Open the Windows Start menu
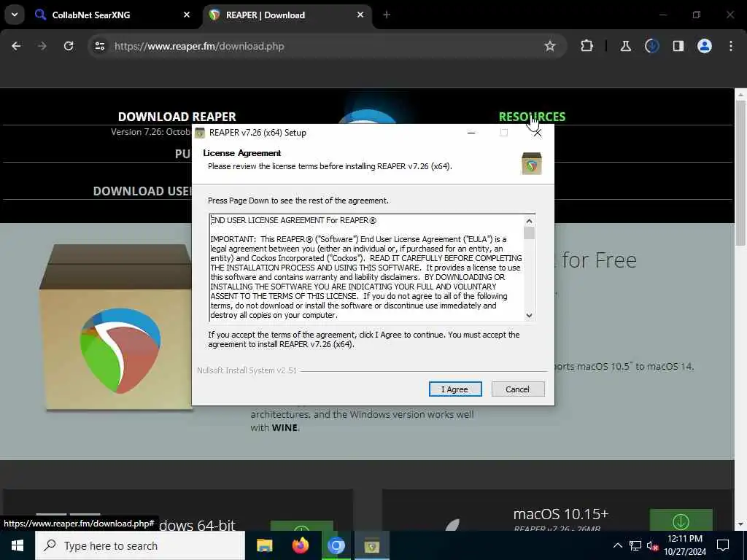Screen dimensions: 747x560 pos(18,545)
